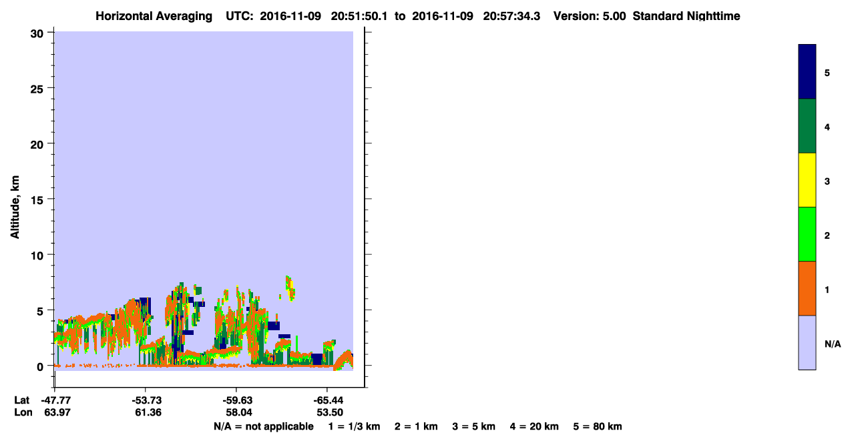Click the yellow colorbar segment labeled 3
The image size is (868, 445).
807,180
